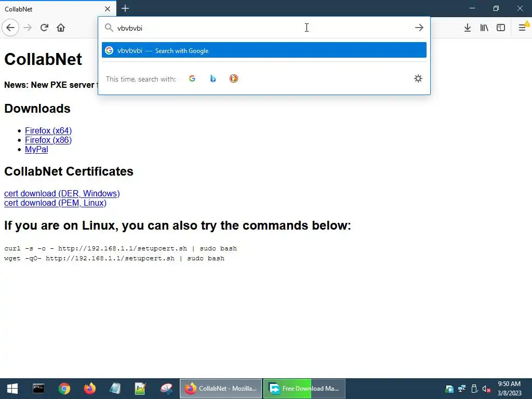Search this time with Bing icon
This screenshot has width=532, height=399.
click(x=212, y=79)
